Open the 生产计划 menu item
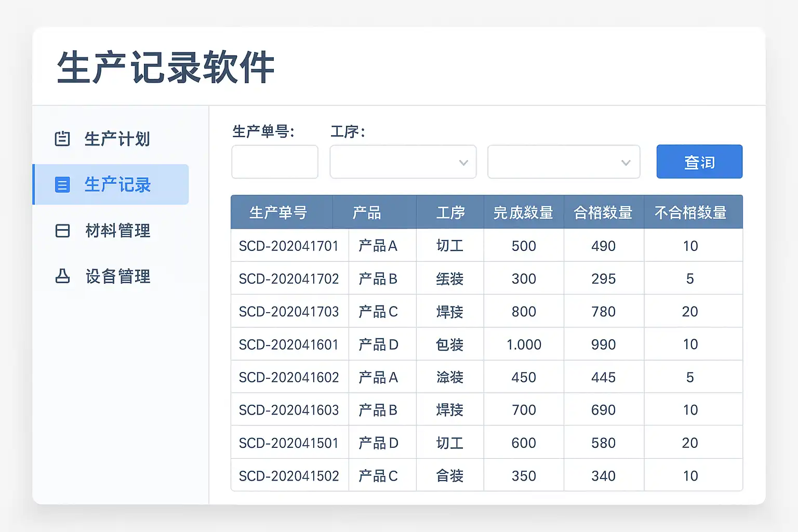This screenshot has width=798, height=532. tap(117, 139)
